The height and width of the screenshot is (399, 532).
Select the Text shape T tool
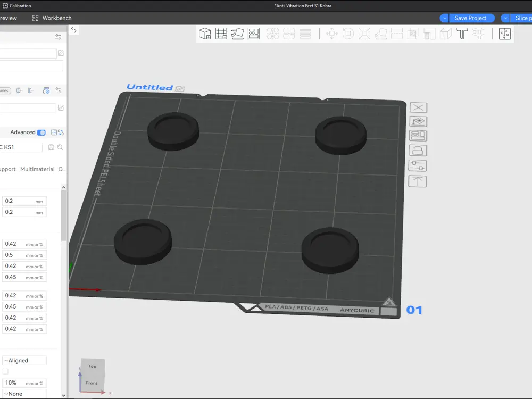[462, 34]
